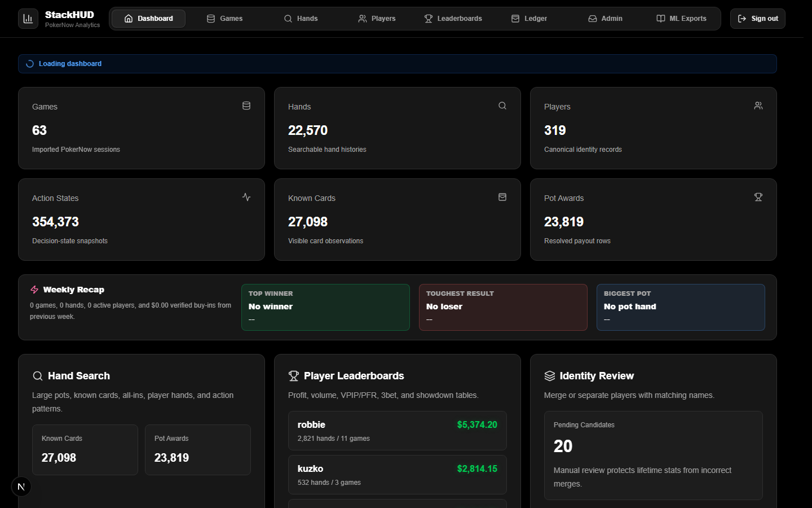Click kuzko's profit $2,814.15
The image size is (812, 508).
[477, 468]
